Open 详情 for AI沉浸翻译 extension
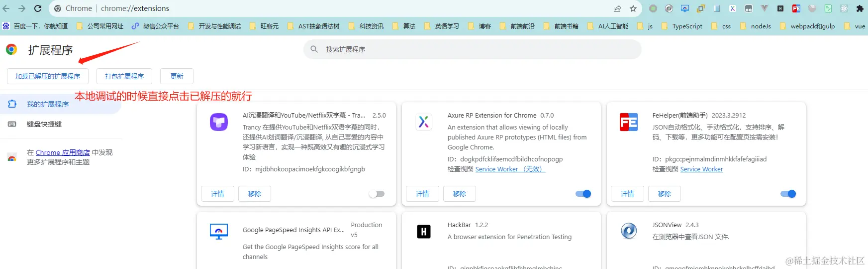 pyautogui.click(x=217, y=194)
